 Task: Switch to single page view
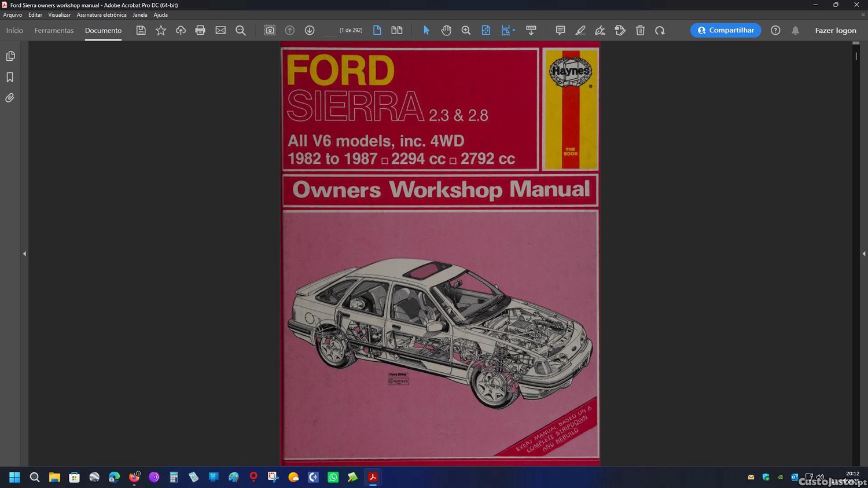coord(377,30)
